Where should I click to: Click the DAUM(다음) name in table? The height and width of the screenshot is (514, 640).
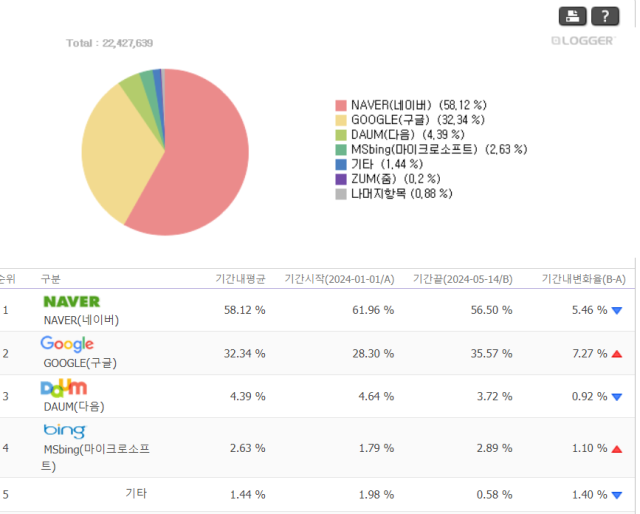tap(74, 407)
